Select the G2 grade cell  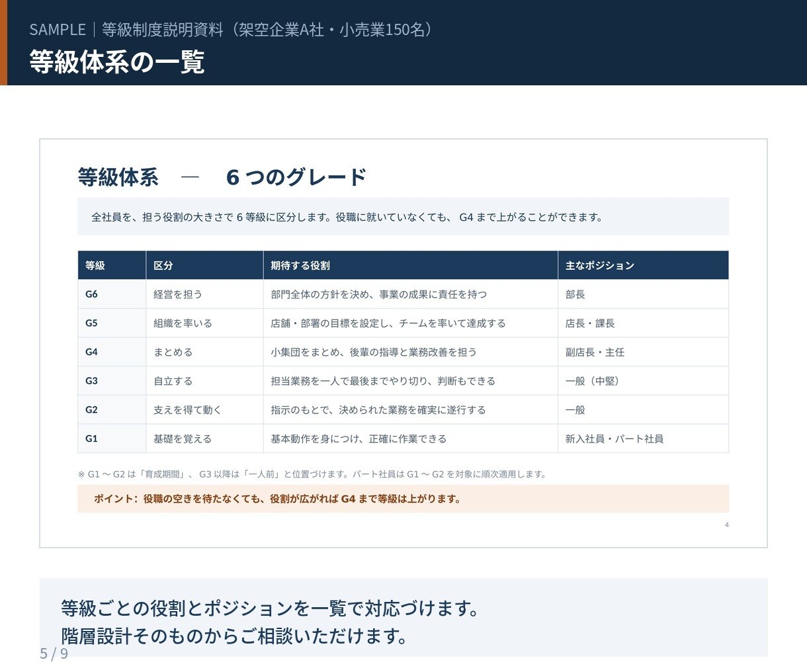tap(112, 409)
